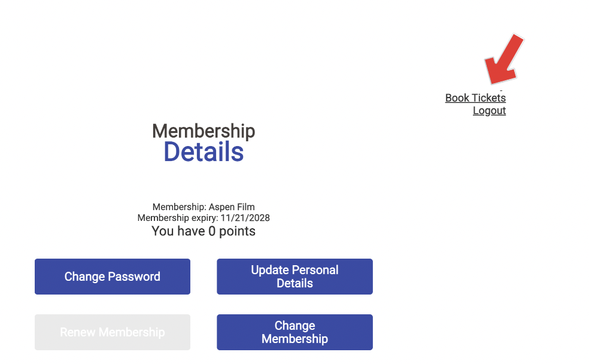The height and width of the screenshot is (364, 589).
Task: Click the 0 in the points balance
Action: click(x=212, y=231)
